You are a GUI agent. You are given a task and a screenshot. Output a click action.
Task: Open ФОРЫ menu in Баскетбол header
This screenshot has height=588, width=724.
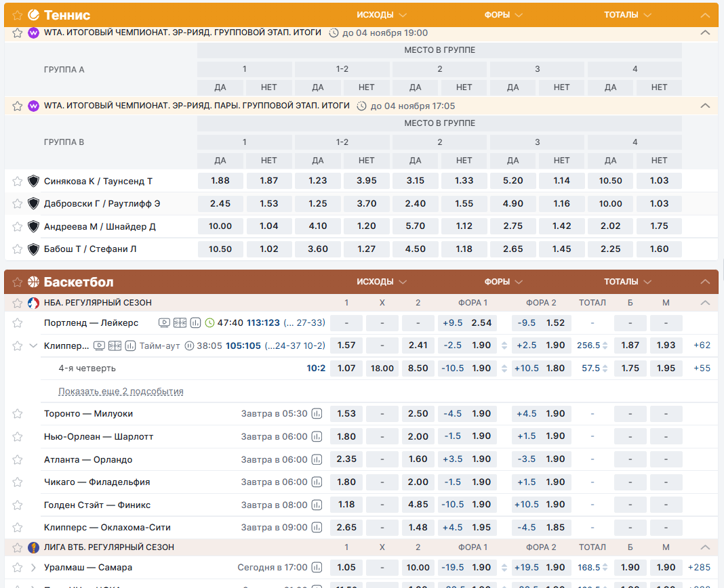click(503, 282)
